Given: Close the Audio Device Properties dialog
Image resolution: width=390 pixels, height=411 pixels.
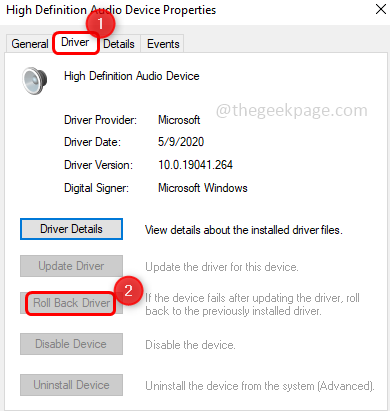Looking at the screenshot, I should [x=381, y=9].
